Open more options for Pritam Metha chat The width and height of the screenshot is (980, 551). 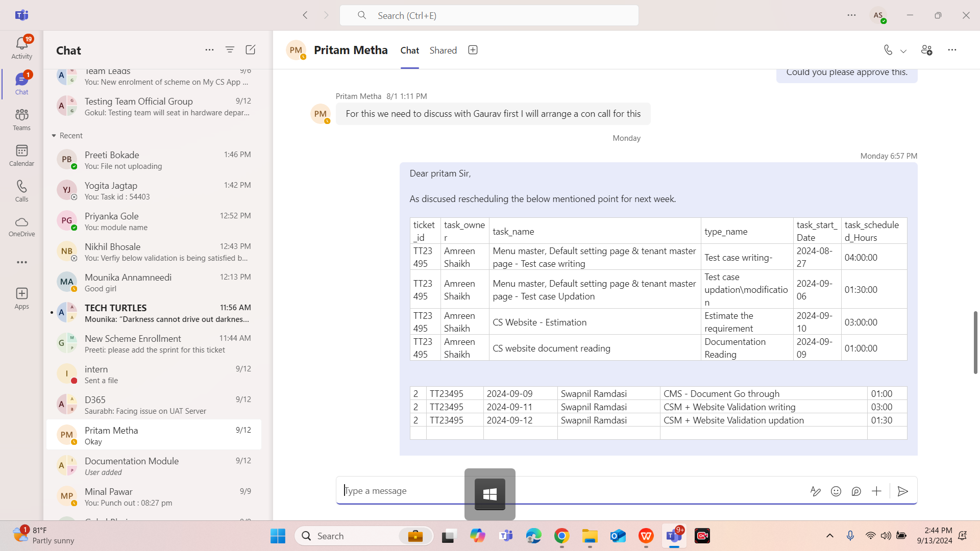tap(952, 50)
